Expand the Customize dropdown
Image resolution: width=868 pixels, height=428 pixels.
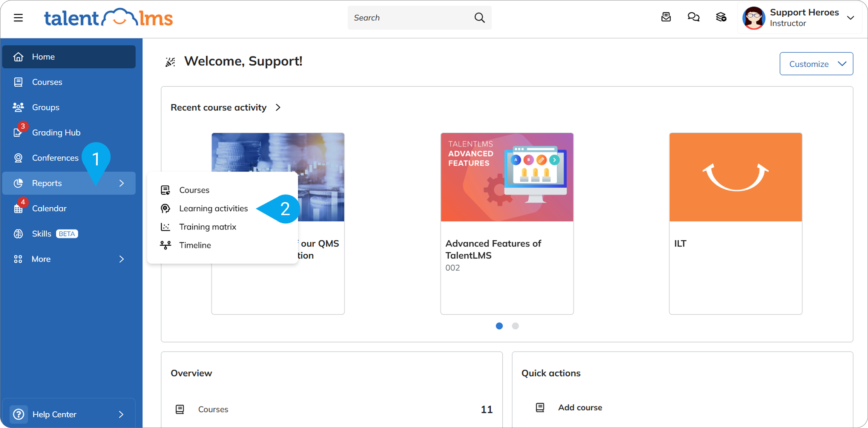[816, 64]
